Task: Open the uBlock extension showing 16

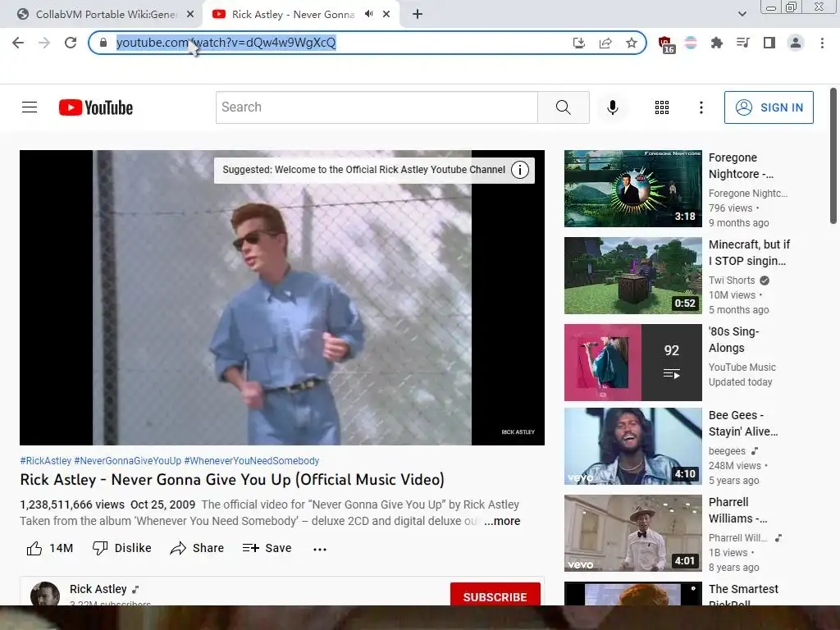Action: point(666,44)
